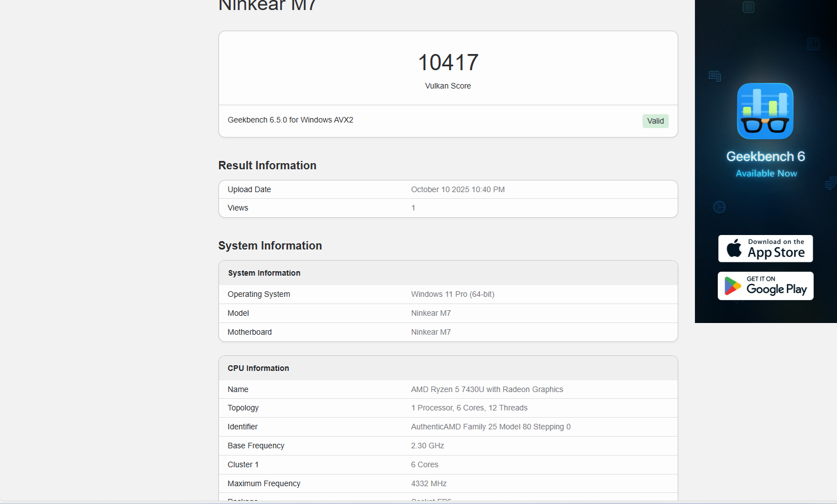
Task: Click the Google Play triangle logo
Action: pyautogui.click(x=732, y=286)
